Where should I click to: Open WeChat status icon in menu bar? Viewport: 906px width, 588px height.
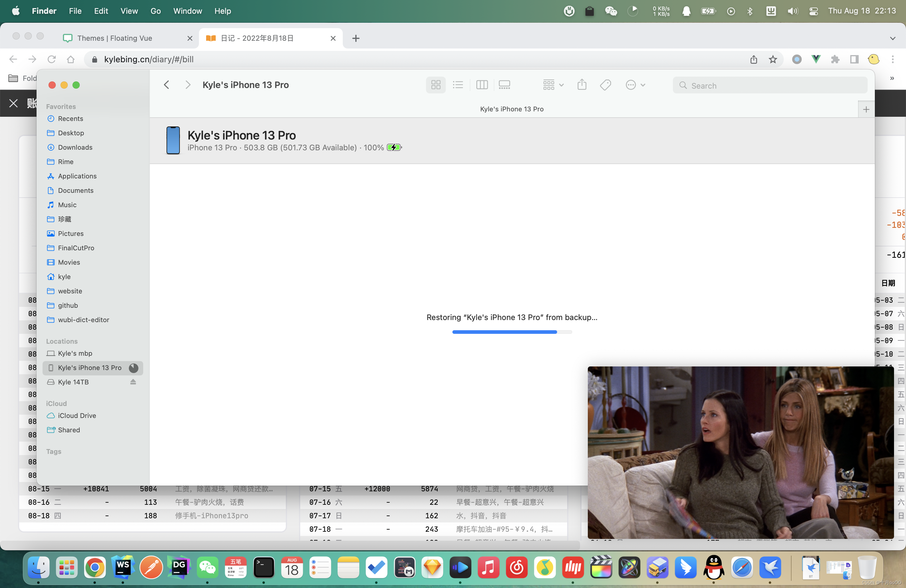coord(611,11)
